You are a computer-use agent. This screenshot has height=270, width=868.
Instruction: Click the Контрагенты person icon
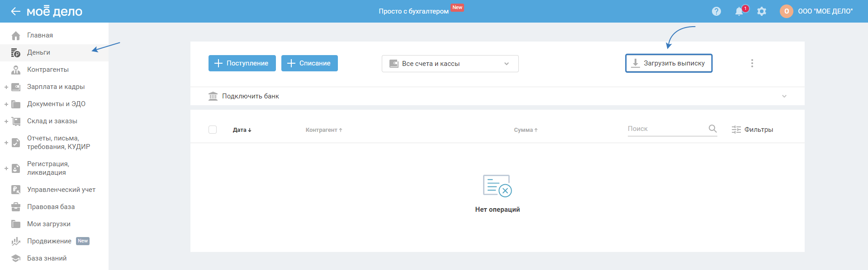click(16, 70)
